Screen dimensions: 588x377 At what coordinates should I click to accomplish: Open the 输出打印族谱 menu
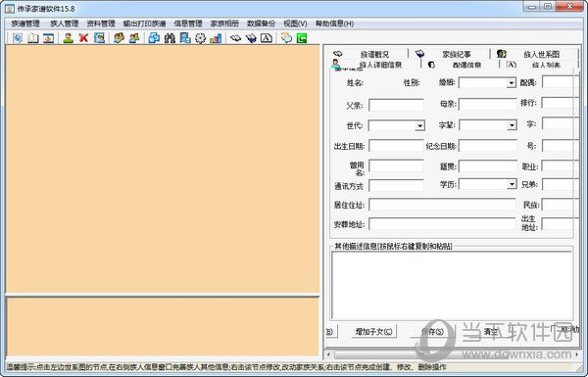click(x=144, y=24)
